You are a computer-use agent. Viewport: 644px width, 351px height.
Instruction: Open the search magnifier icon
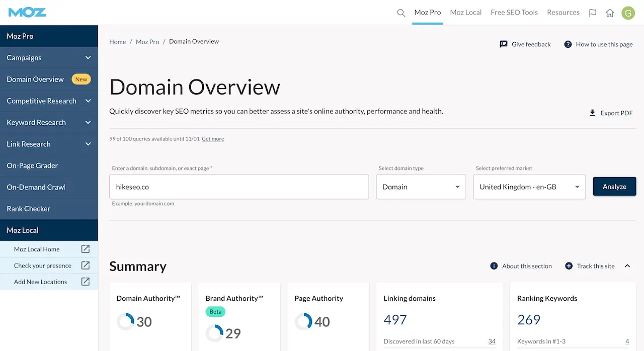401,13
